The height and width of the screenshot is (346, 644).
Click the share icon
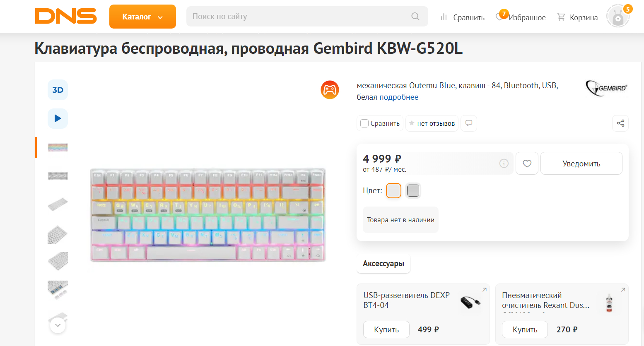[620, 123]
